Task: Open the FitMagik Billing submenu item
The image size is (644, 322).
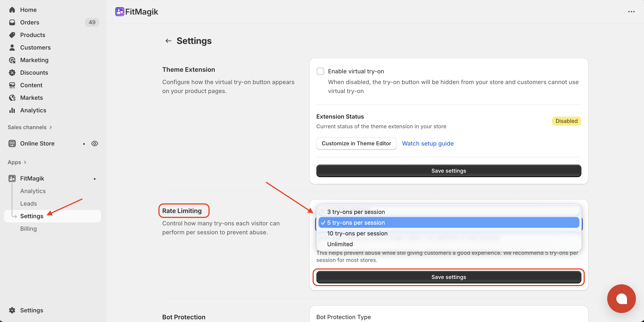Action: tap(28, 228)
